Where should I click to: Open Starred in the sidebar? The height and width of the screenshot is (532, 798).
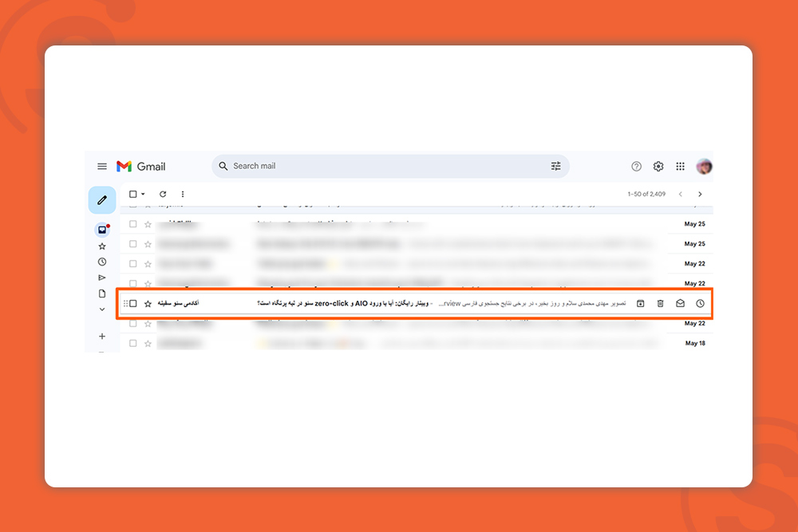(102, 246)
